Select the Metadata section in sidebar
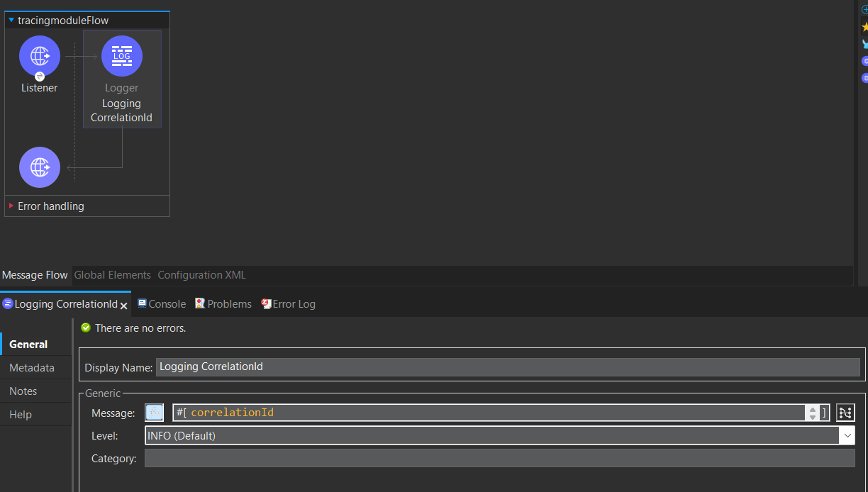The height and width of the screenshot is (492, 868). click(32, 368)
